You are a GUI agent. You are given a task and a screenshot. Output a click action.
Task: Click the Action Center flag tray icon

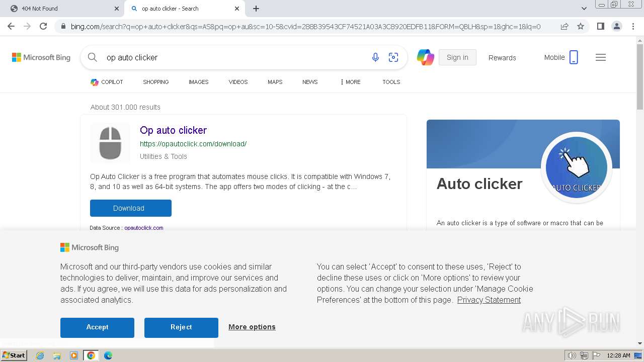pos(596,355)
